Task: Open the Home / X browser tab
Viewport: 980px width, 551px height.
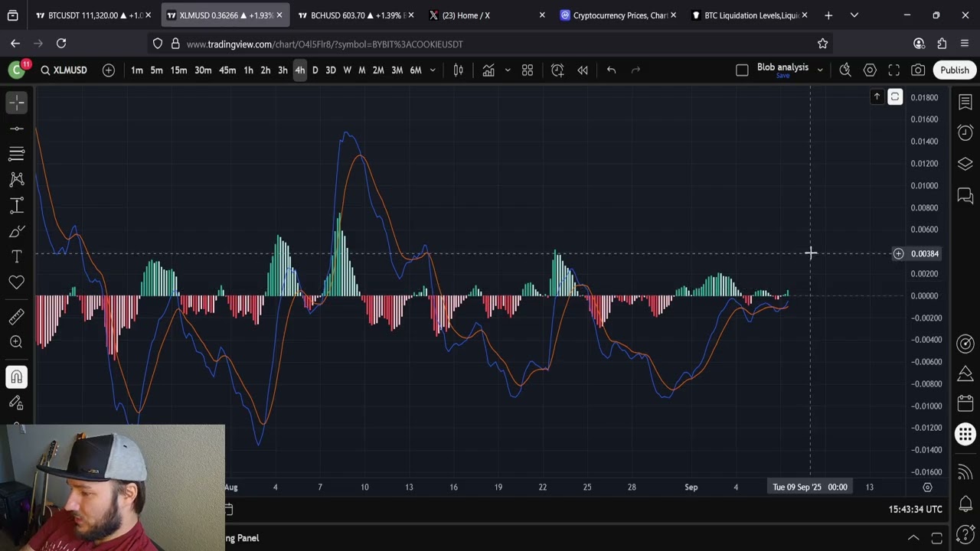Action: [x=487, y=15]
